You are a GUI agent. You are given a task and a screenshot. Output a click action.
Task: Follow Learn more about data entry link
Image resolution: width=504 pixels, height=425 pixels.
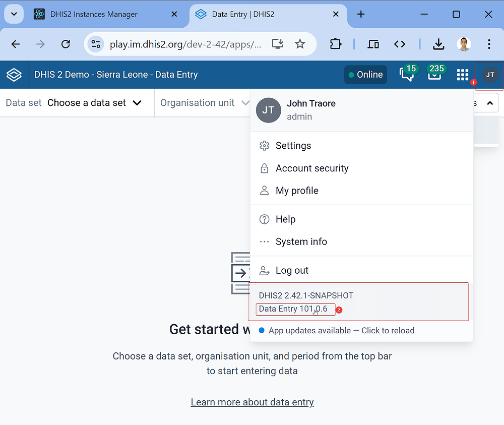[253, 402]
